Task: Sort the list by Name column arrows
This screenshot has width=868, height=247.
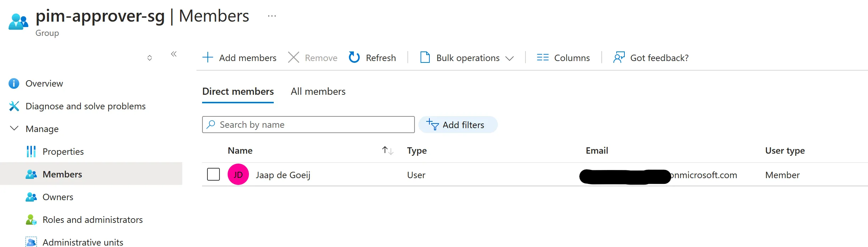Action: click(388, 150)
